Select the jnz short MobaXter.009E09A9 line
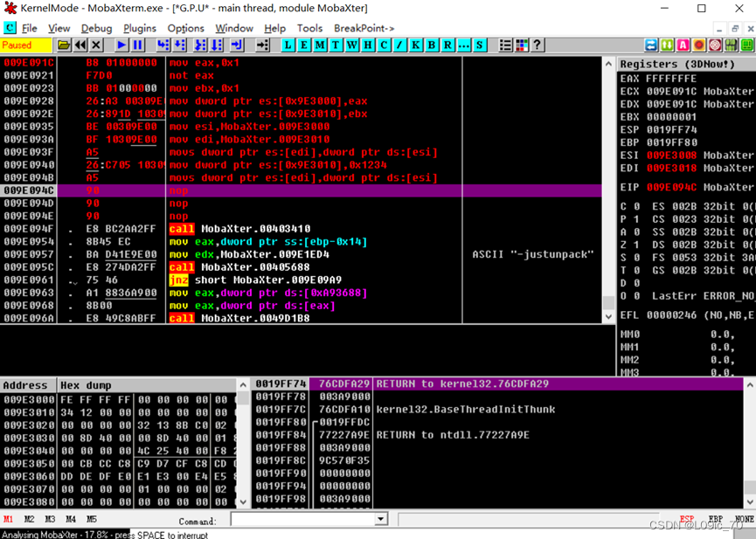The height and width of the screenshot is (539, 756). [x=301, y=280]
